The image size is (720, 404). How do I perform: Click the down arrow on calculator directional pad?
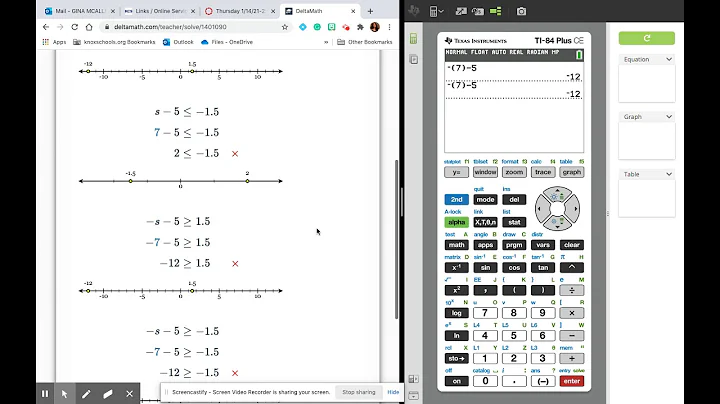click(557, 224)
